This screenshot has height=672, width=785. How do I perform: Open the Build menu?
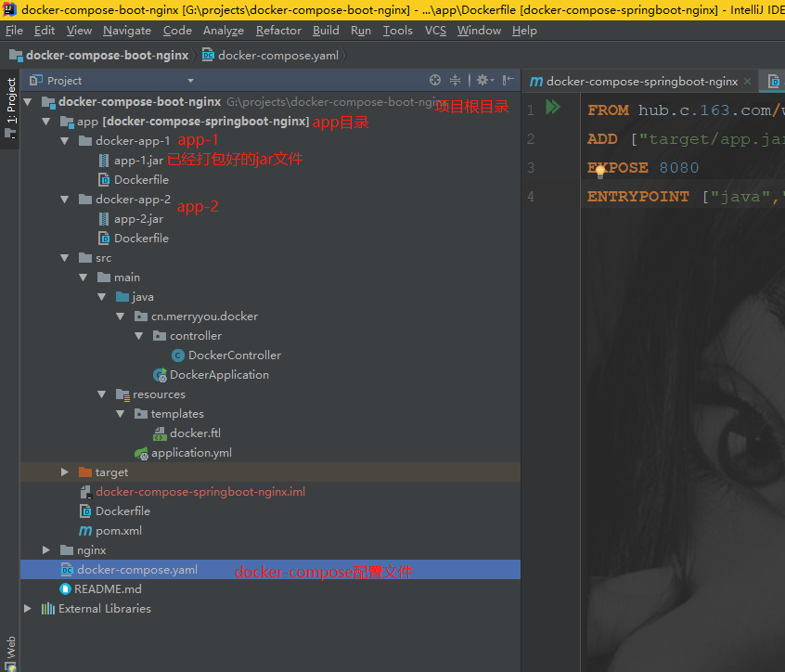(326, 31)
